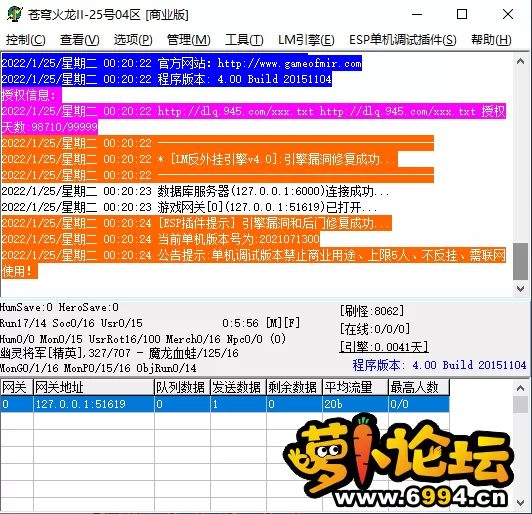Click the log panel scroll down arrow
Viewport: 532px width, 514px height.
click(520, 289)
